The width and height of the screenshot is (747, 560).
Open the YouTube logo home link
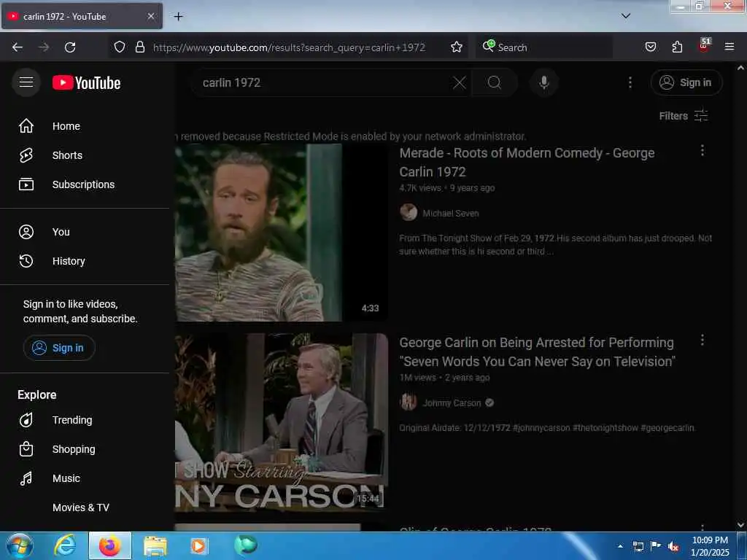(87, 83)
